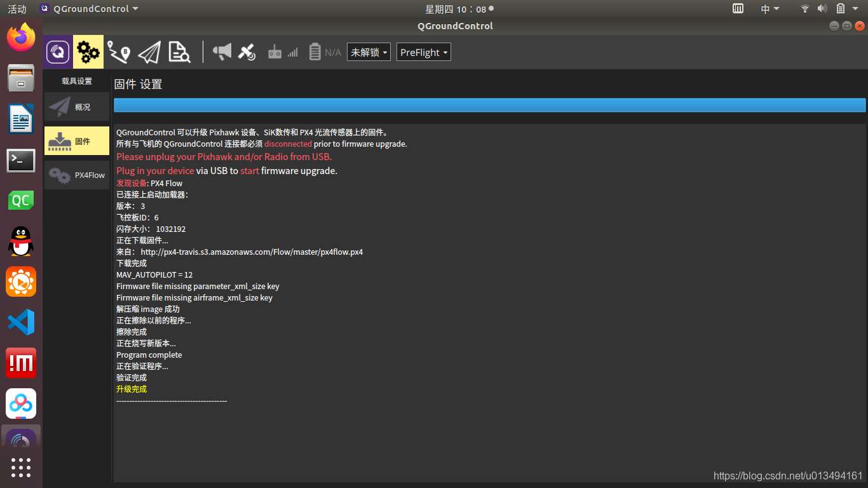Show applications grid at dock bottom
This screenshot has width=868, height=488.
pos(21,467)
